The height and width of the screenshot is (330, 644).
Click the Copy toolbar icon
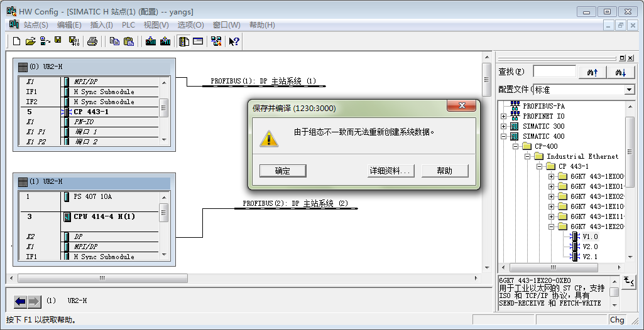point(114,41)
